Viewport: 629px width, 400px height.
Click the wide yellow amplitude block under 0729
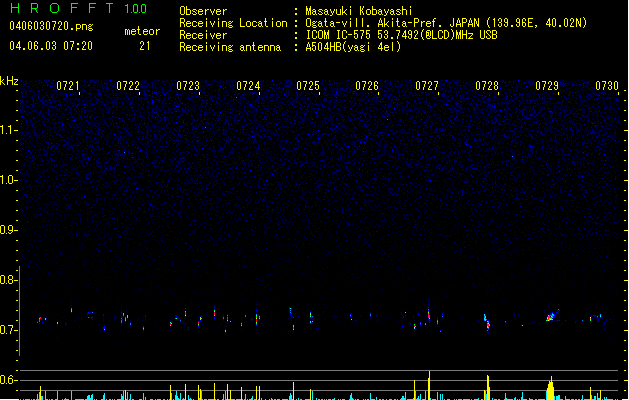click(x=550, y=389)
